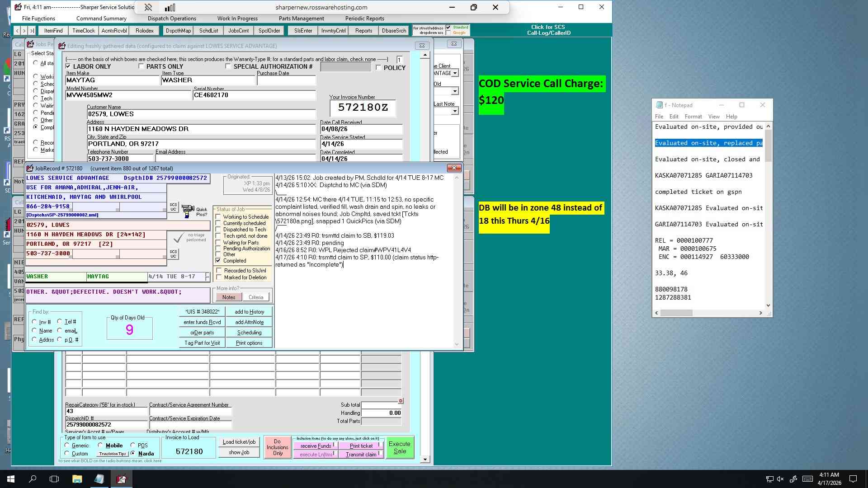Open taskbar search magnifier icon
Screen dimensions: 868x488
click(x=33, y=479)
